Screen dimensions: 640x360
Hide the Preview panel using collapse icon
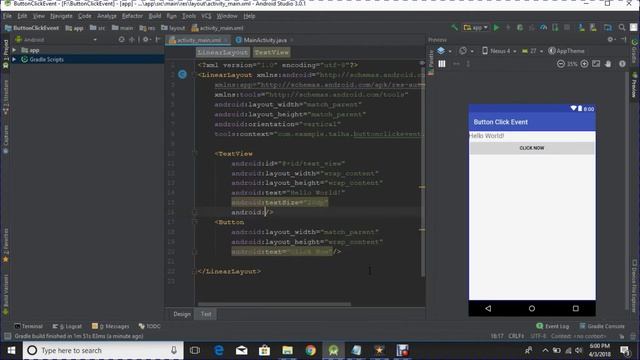point(624,40)
